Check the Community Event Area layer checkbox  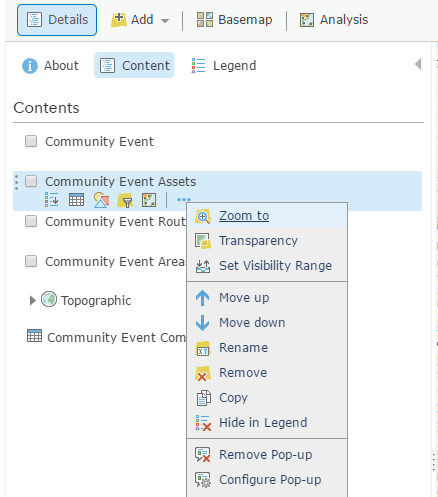pyautogui.click(x=31, y=261)
